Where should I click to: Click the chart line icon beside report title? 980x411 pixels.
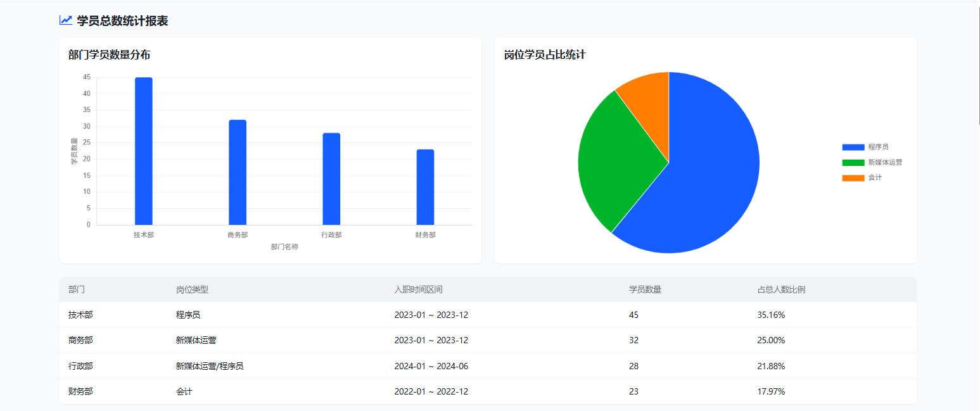coord(65,20)
